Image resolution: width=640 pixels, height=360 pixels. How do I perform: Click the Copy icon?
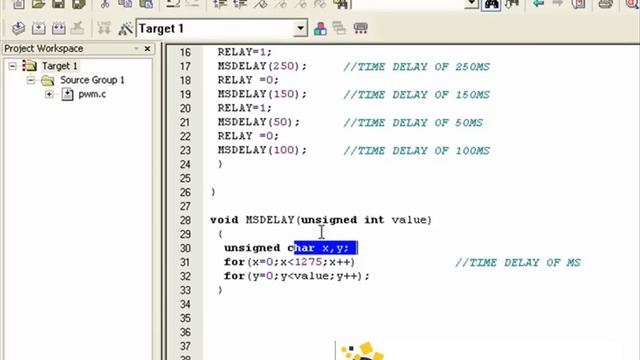pyautogui.click(x=125, y=4)
